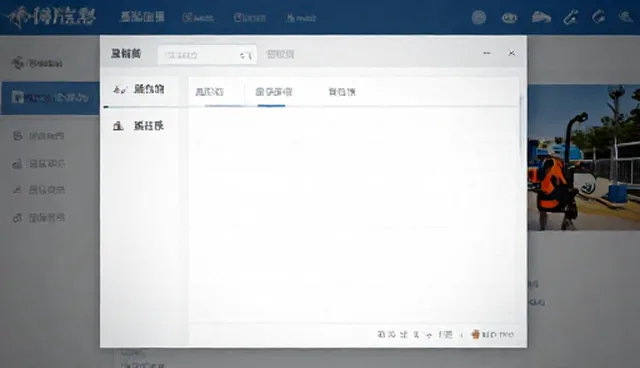
Task: Open last background sidebar item with link icon
Action: click(x=39, y=218)
